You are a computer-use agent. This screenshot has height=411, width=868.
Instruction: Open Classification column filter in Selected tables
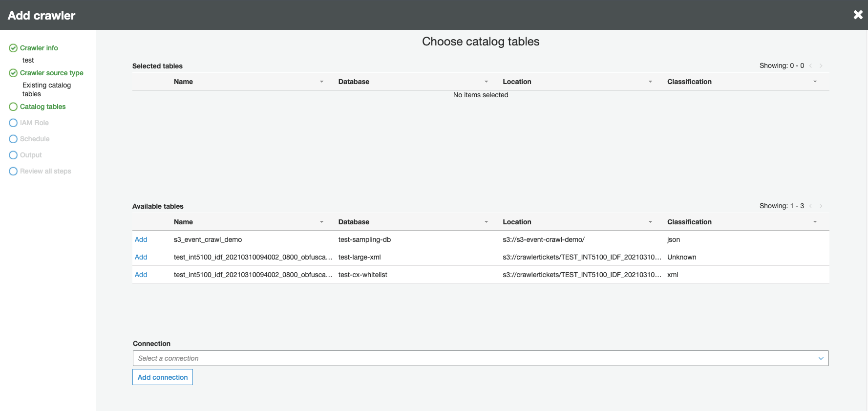click(815, 82)
